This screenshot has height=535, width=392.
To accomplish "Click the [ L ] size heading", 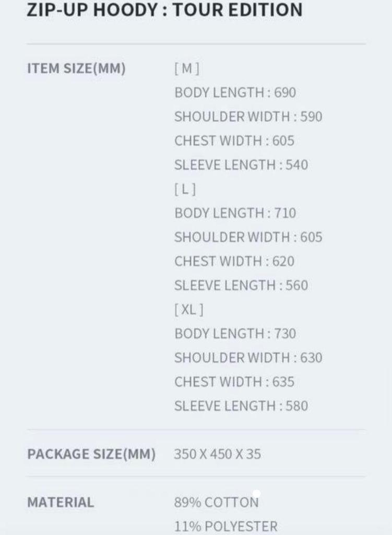I will 185,189.
